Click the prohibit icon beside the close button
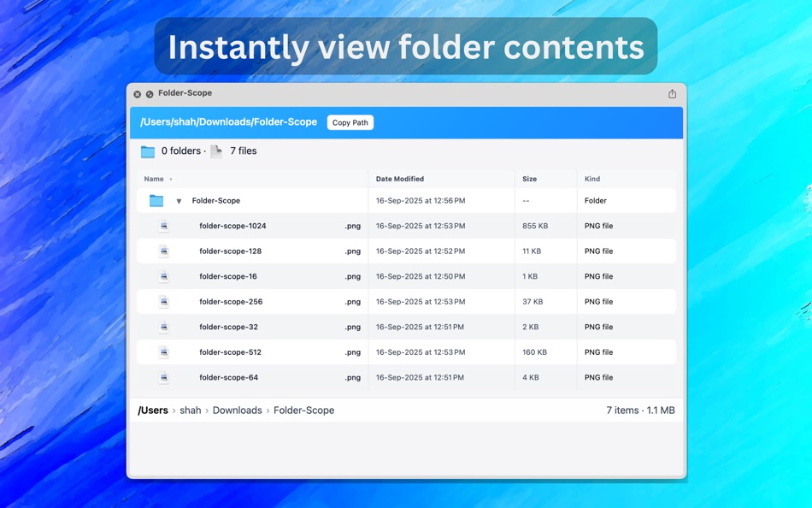The image size is (812, 508). click(148, 94)
